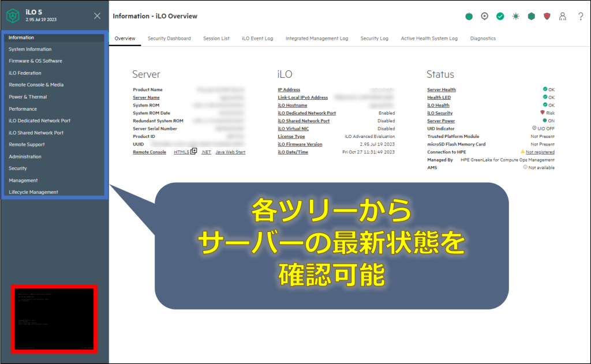591x364 pixels.
Task: Click the remote console thumbnail preview
Action: click(x=54, y=318)
